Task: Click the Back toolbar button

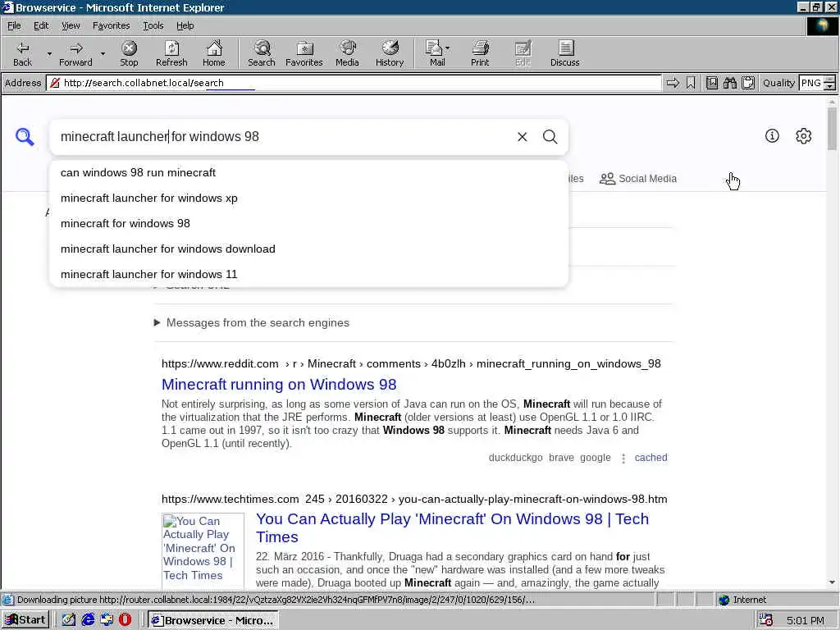Action: 22,53
